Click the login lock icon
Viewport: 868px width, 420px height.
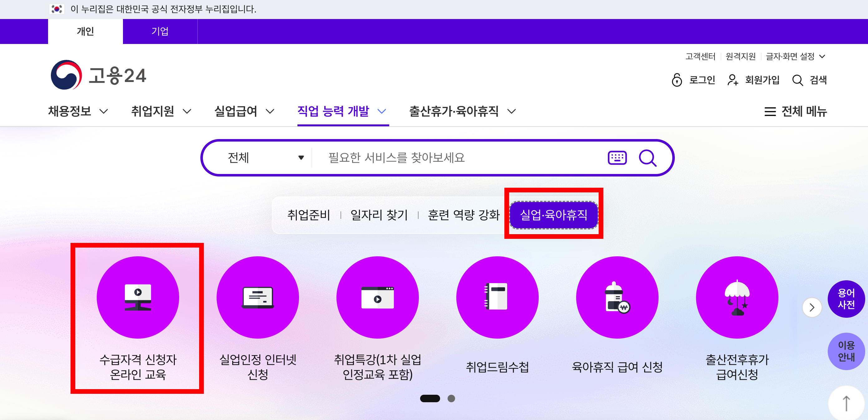click(x=677, y=80)
